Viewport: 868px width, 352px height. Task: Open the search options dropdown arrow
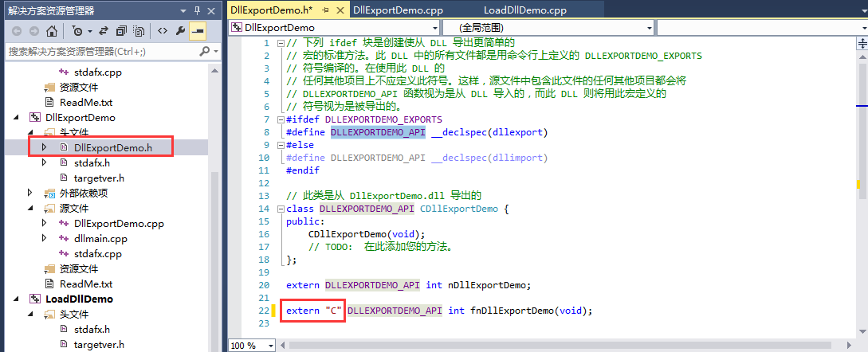click(216, 51)
